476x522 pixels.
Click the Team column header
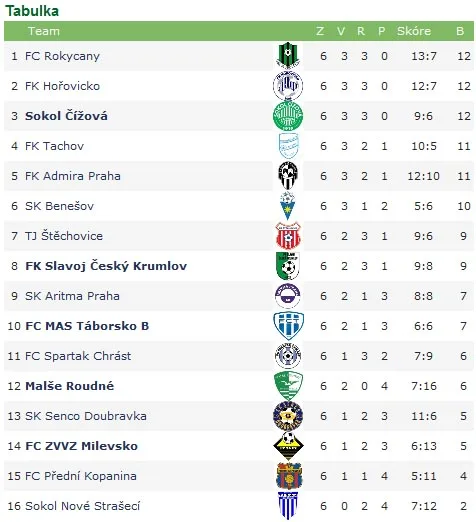point(44,31)
